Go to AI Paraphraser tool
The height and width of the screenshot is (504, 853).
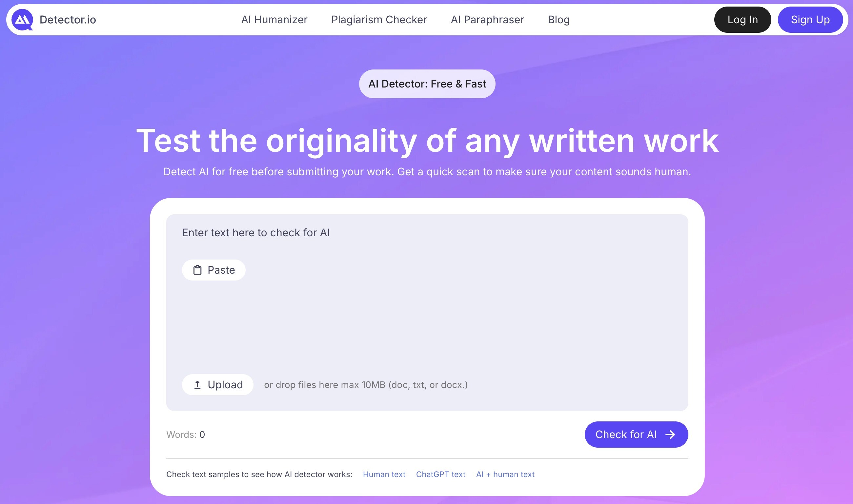(487, 20)
